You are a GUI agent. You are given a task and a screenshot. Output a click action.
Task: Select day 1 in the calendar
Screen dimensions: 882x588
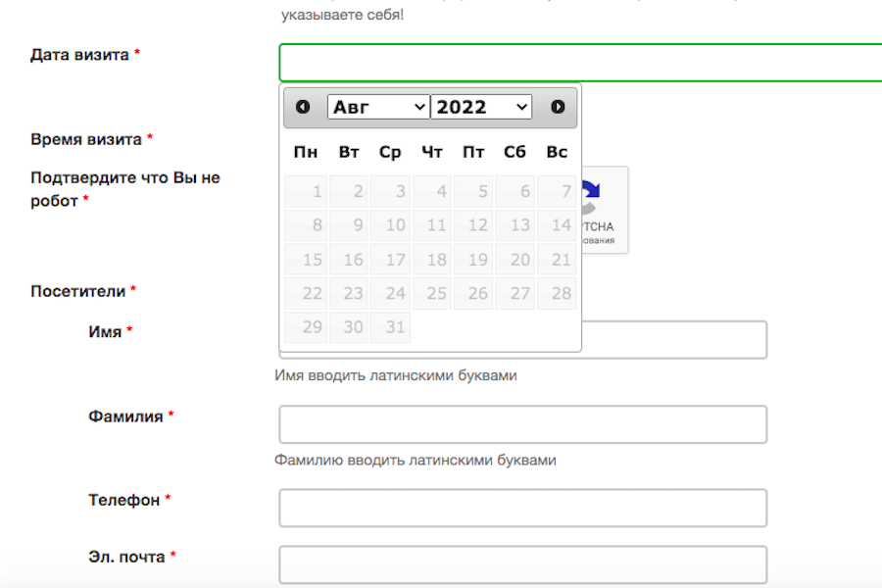pos(306,192)
